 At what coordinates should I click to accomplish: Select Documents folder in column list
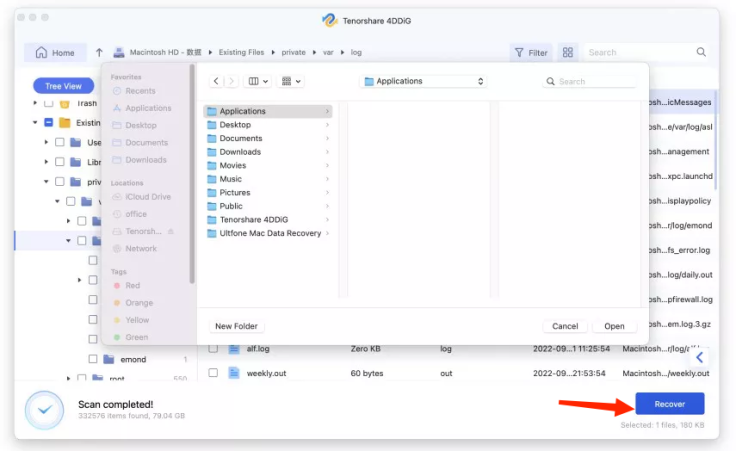(x=268, y=138)
